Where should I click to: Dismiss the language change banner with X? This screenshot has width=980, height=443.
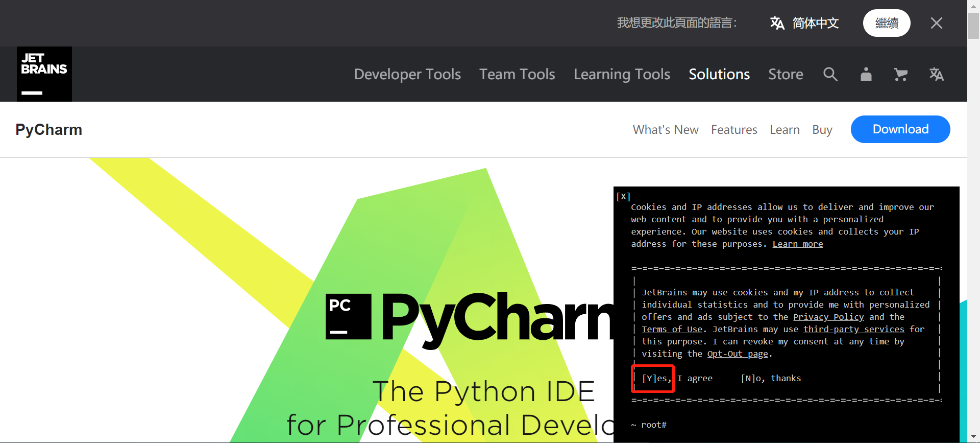(x=937, y=23)
